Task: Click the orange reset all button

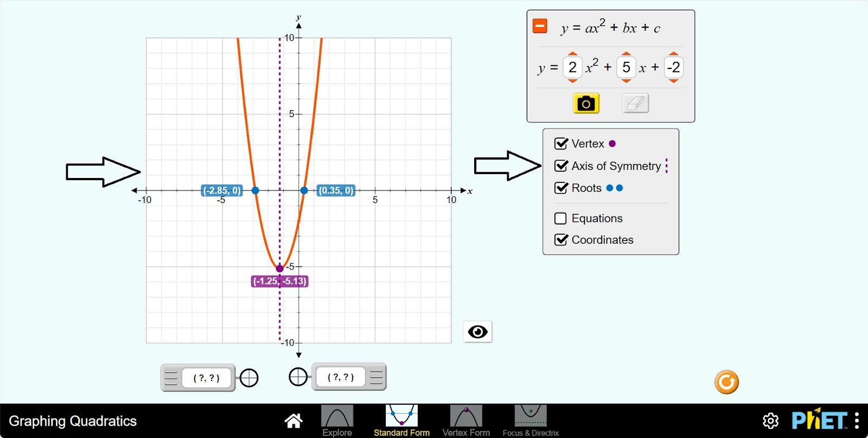Action: (726, 382)
